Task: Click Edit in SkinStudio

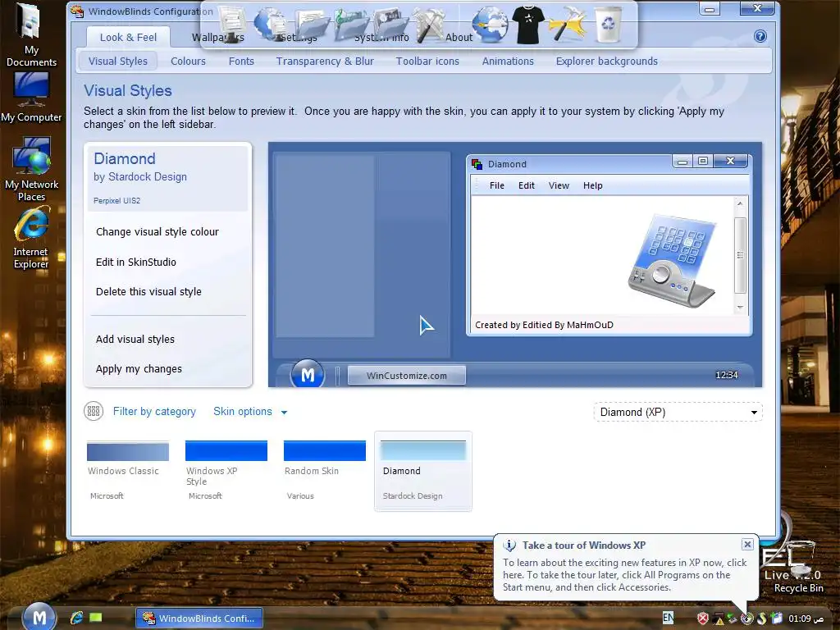Action: click(135, 262)
